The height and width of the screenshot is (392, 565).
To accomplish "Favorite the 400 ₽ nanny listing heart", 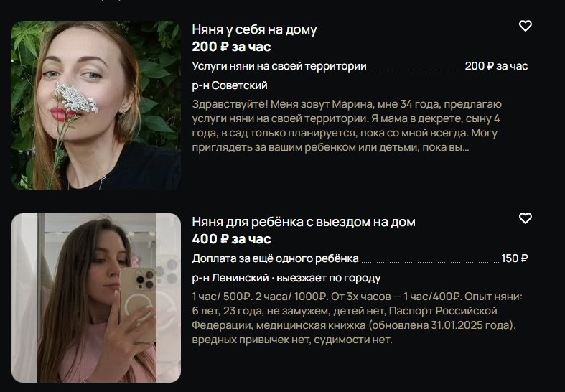I will click(x=525, y=218).
